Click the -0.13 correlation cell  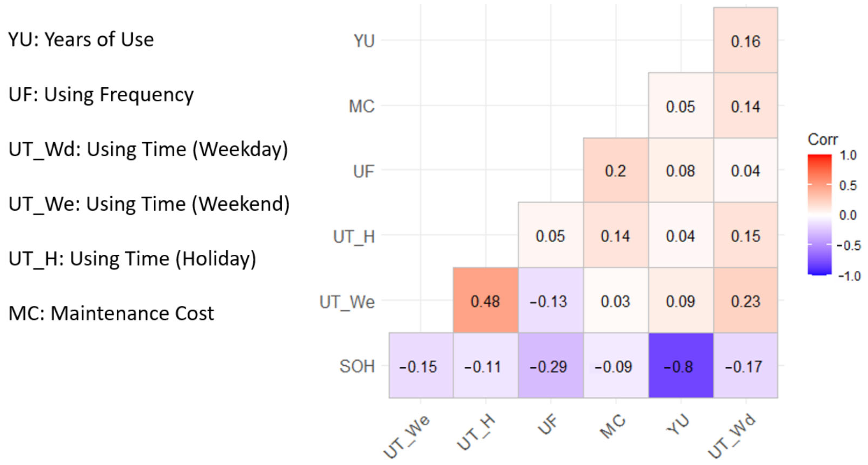550,300
